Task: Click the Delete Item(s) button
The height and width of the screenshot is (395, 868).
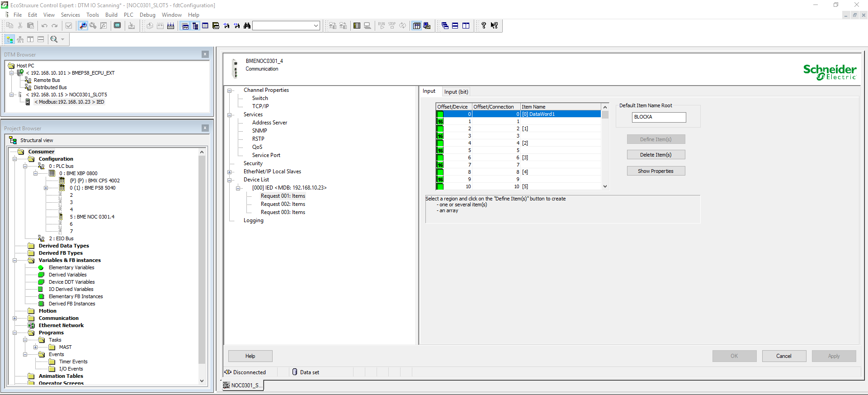Action: 656,155
